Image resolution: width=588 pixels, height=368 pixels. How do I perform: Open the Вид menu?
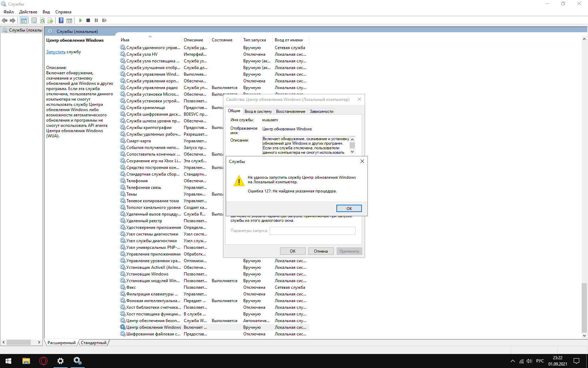point(46,12)
